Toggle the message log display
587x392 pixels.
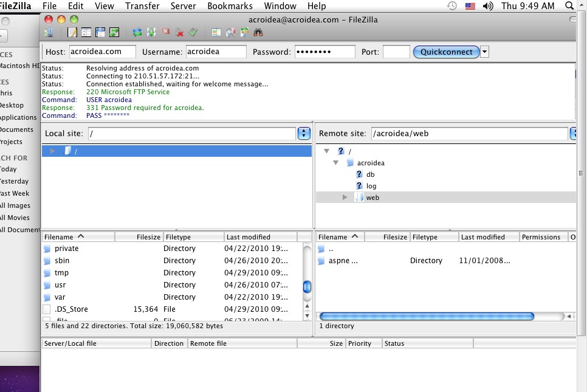click(x=72, y=33)
